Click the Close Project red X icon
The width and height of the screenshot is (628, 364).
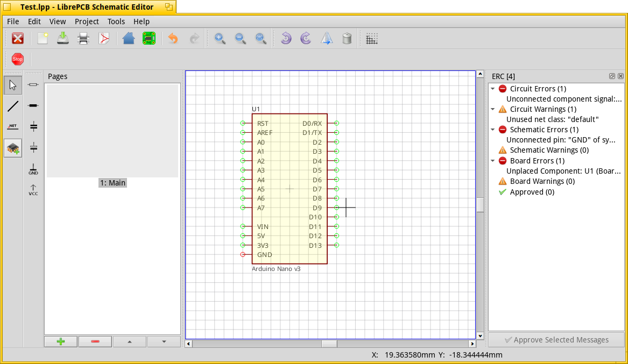pyautogui.click(x=18, y=38)
